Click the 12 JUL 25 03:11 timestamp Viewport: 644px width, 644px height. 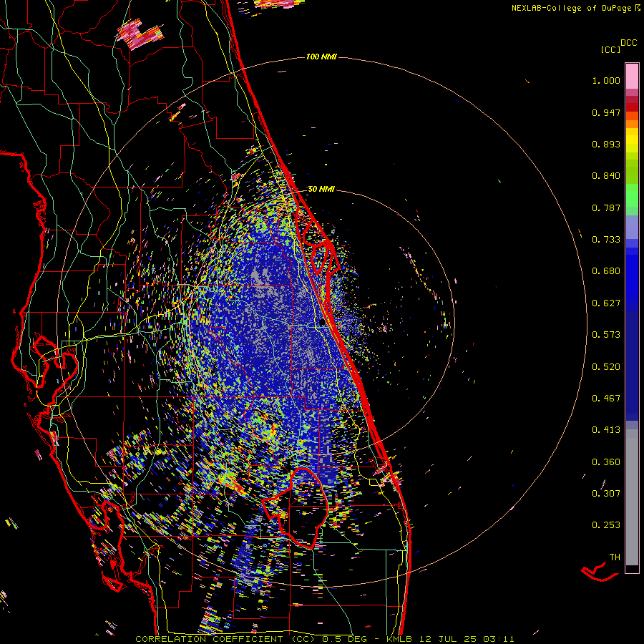click(x=467, y=639)
